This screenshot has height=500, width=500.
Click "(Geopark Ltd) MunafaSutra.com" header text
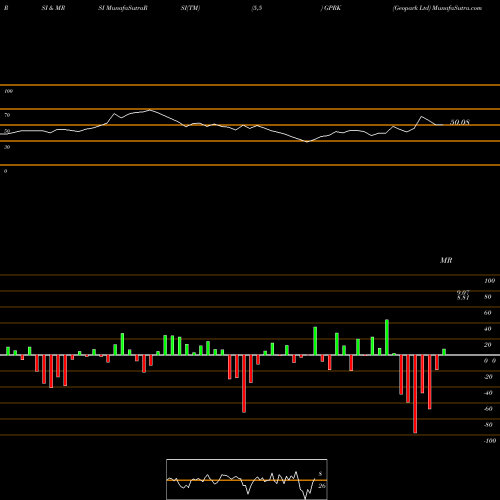pos(437,8)
